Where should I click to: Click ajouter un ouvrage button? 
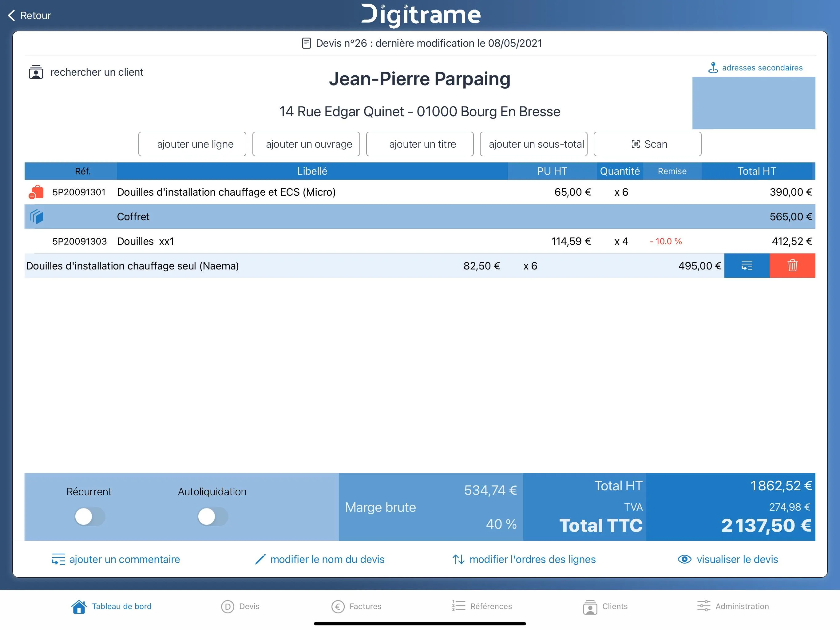(x=306, y=144)
